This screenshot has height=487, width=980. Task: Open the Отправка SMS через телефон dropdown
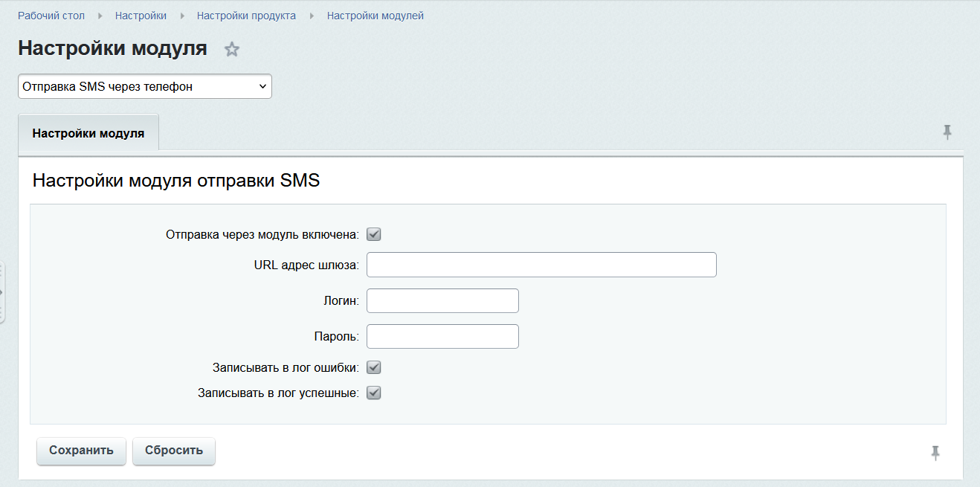coord(145,86)
